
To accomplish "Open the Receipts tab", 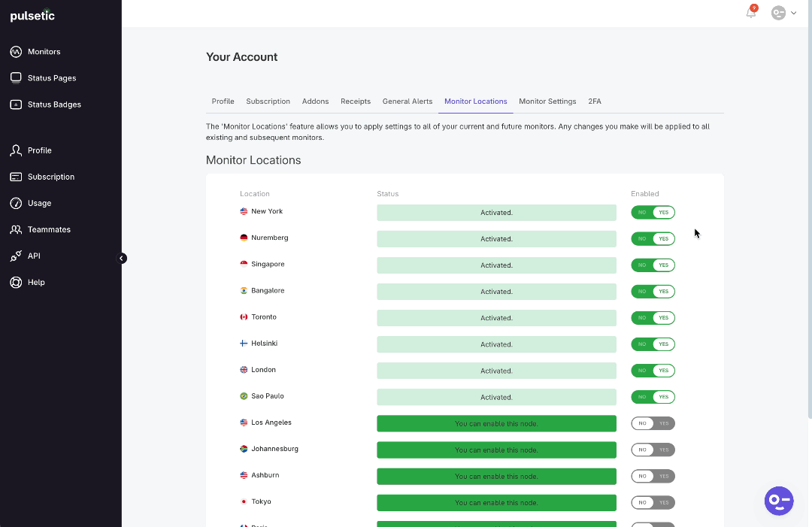I will tap(356, 101).
